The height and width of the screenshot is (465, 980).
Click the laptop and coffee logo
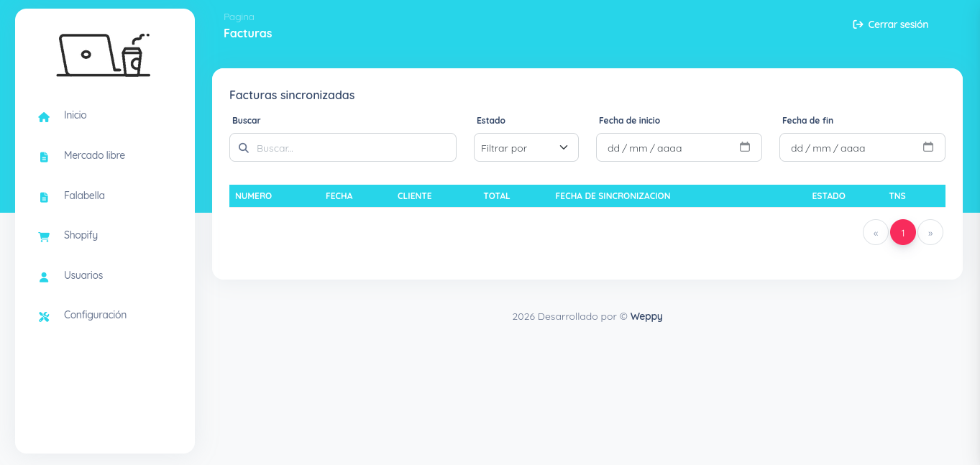[x=104, y=54]
